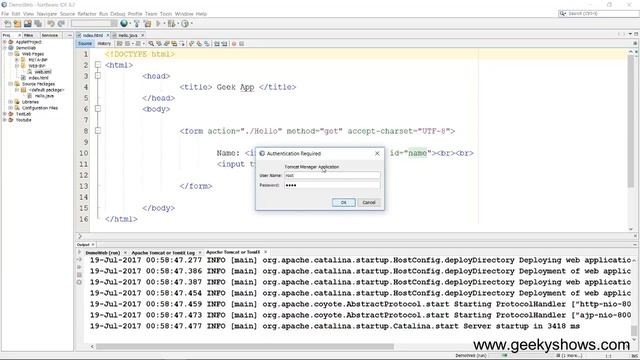Switch to the History editor view
Viewport: 640px width, 360px height.
click(x=104, y=44)
